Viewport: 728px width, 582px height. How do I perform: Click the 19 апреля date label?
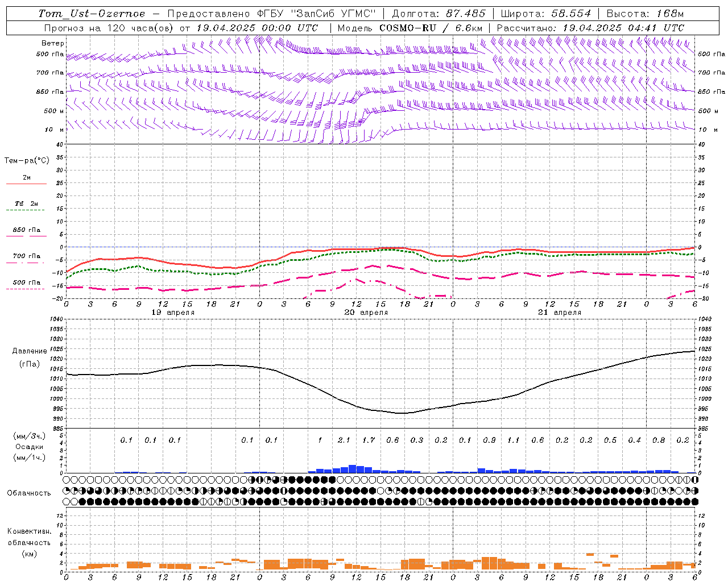(x=173, y=313)
